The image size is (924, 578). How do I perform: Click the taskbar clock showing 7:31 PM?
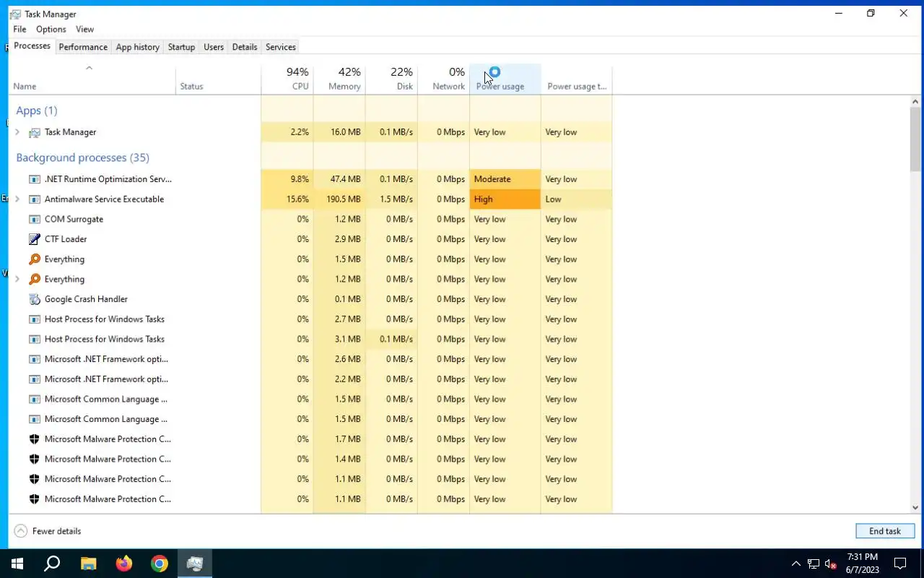[863, 564]
